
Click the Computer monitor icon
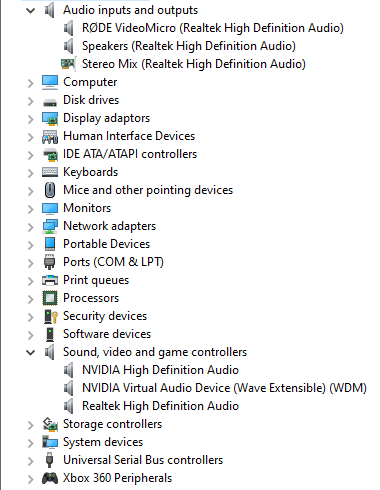[x=50, y=82]
